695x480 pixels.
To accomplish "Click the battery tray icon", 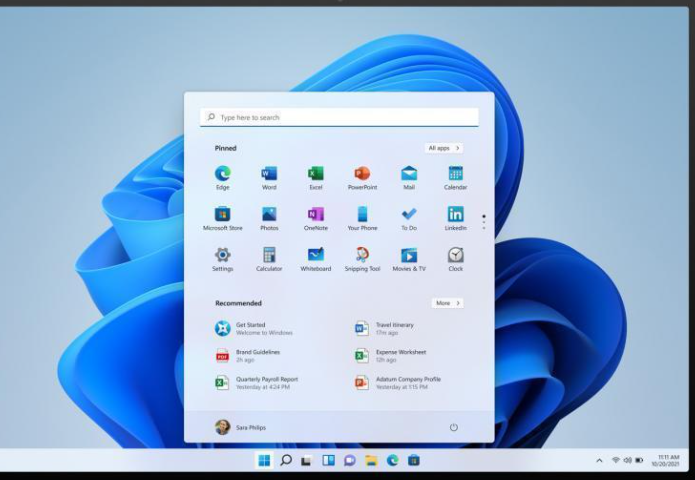I will (639, 460).
